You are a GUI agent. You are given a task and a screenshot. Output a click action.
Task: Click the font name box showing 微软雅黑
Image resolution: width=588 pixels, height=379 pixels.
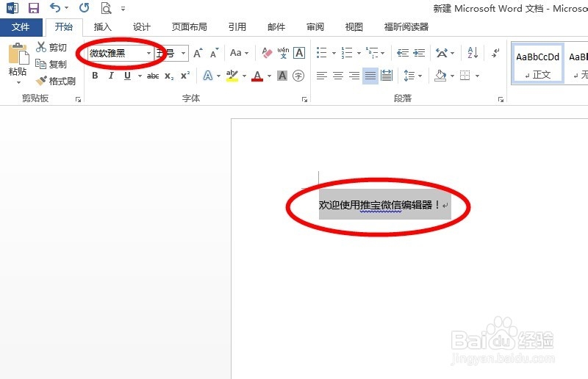(x=116, y=53)
